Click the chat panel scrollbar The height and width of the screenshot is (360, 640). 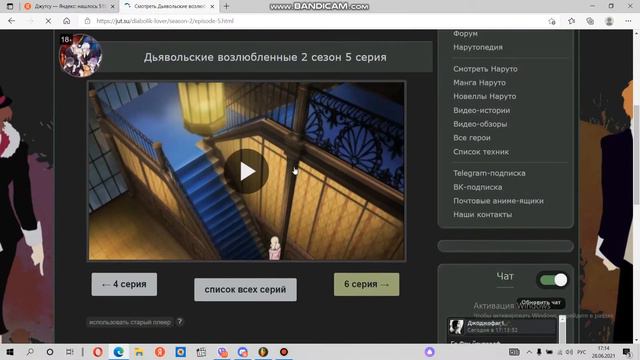(562, 329)
